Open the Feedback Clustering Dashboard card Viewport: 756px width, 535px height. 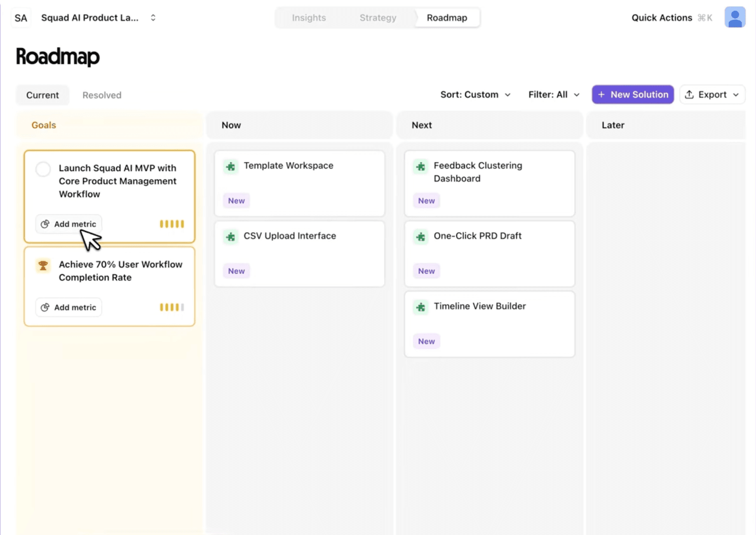coord(490,183)
